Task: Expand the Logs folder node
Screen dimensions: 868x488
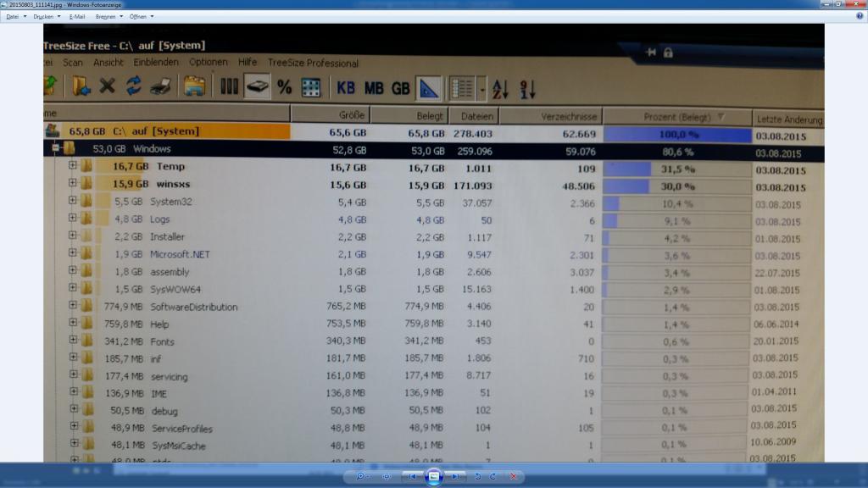Action: click(x=73, y=218)
